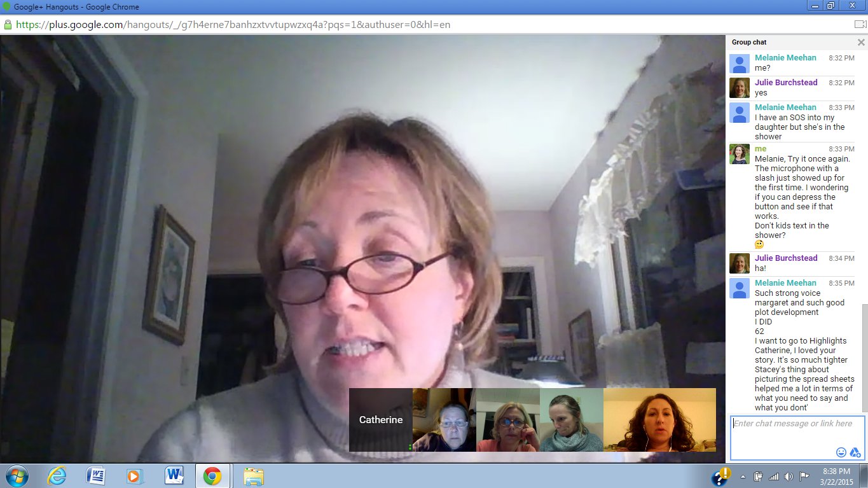Select the participant thumbnail wearing gray scarf
Screen dimensions: 868x488
[x=571, y=420]
